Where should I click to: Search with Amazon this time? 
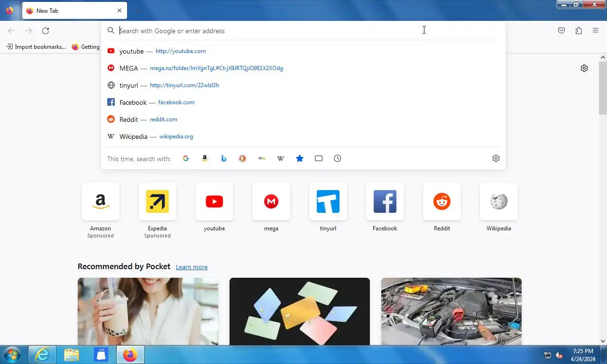coord(205,158)
